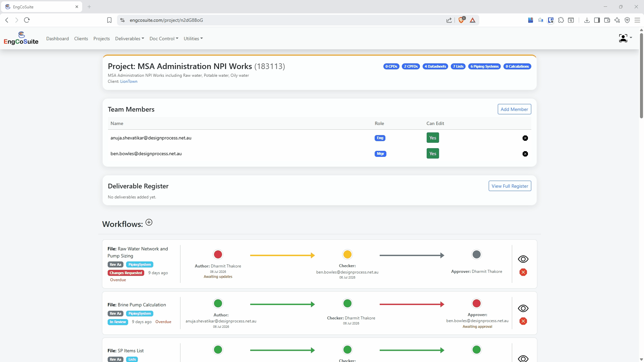Viewport: 644px width, 362px height.
Task: Open Brave Wallet
Action: pyautogui.click(x=607, y=20)
